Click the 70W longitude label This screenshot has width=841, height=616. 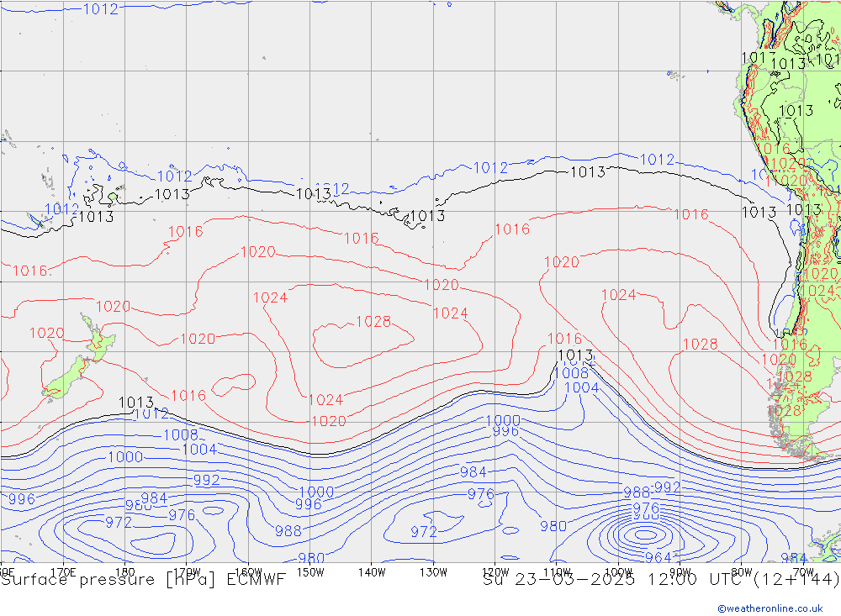click(x=803, y=572)
